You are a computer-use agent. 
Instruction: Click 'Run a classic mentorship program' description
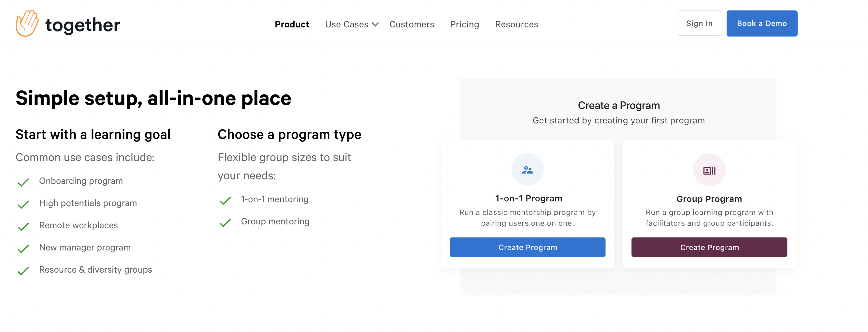[527, 218]
